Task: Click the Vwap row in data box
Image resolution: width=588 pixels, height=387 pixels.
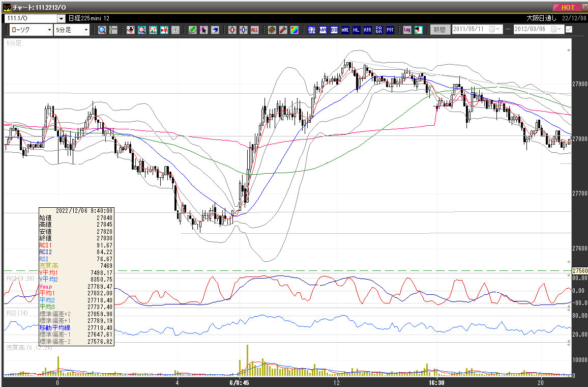Action: point(76,286)
